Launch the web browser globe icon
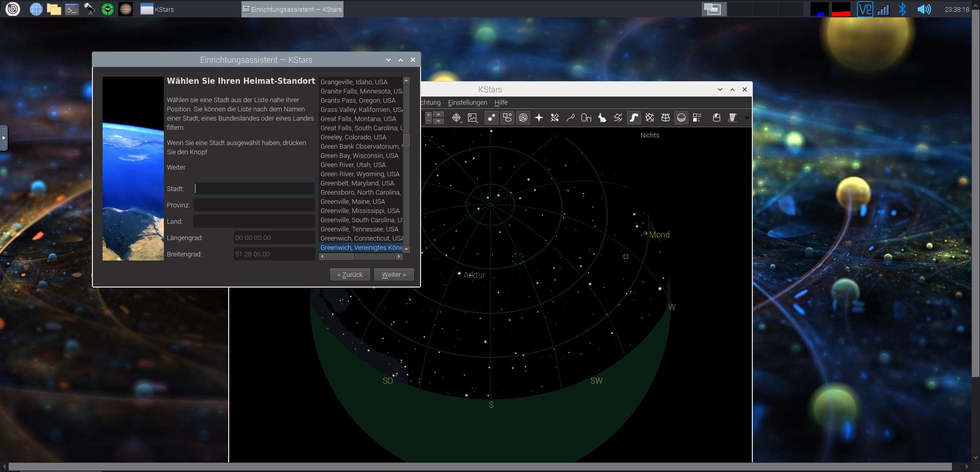The height and width of the screenshot is (472, 980). click(36, 9)
